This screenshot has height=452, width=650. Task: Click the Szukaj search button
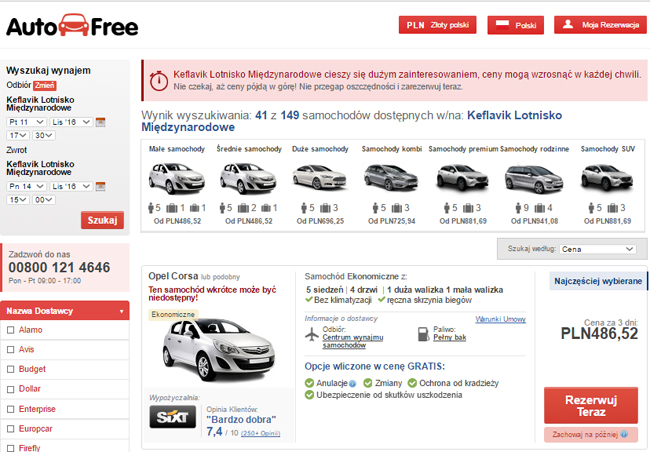[x=102, y=220]
